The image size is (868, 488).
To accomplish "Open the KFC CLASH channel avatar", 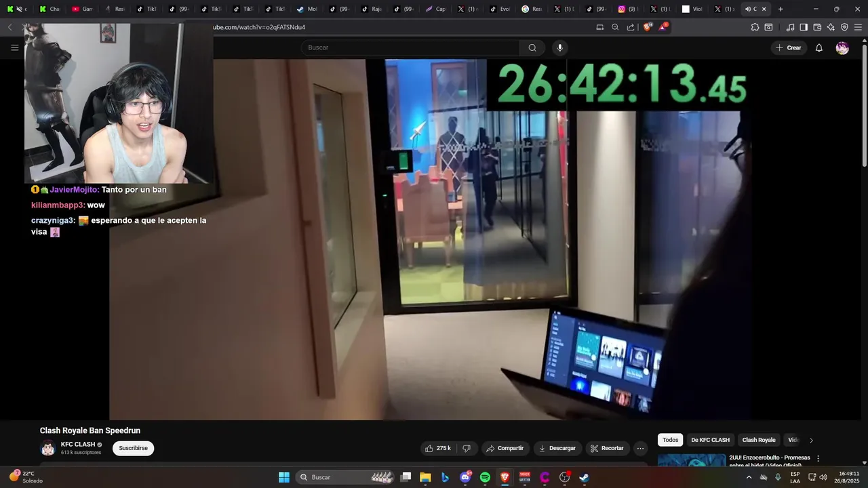I will (x=48, y=448).
